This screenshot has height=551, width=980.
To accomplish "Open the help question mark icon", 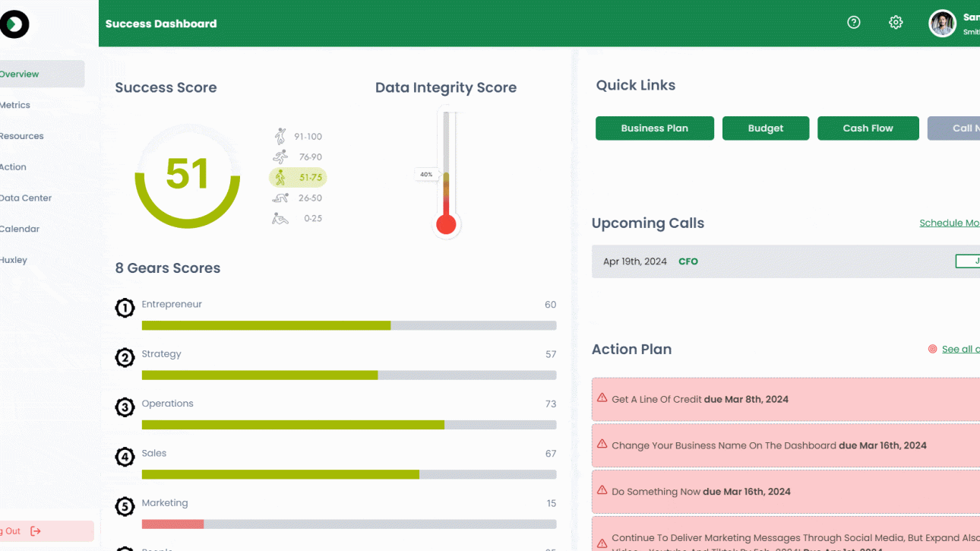I will 854,23.
